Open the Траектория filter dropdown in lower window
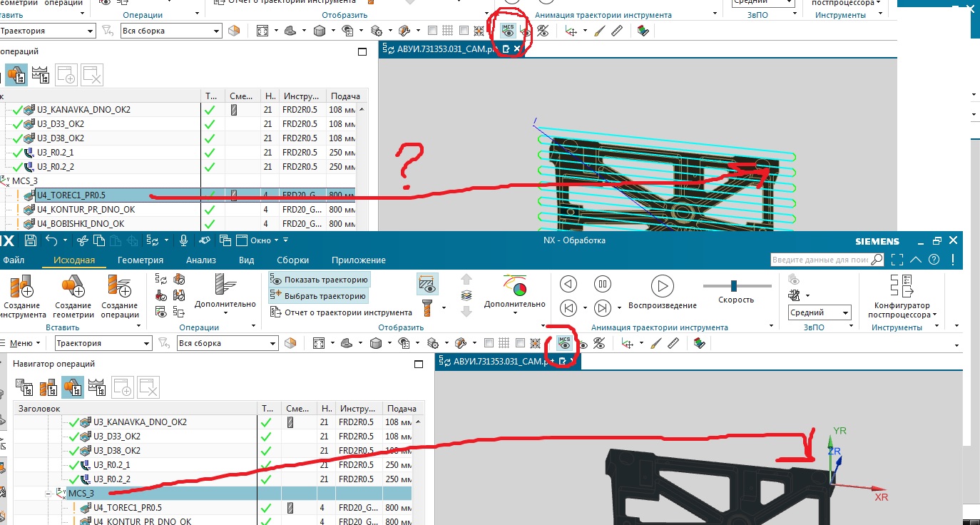Screen dimensions: 980x525 point(103,343)
